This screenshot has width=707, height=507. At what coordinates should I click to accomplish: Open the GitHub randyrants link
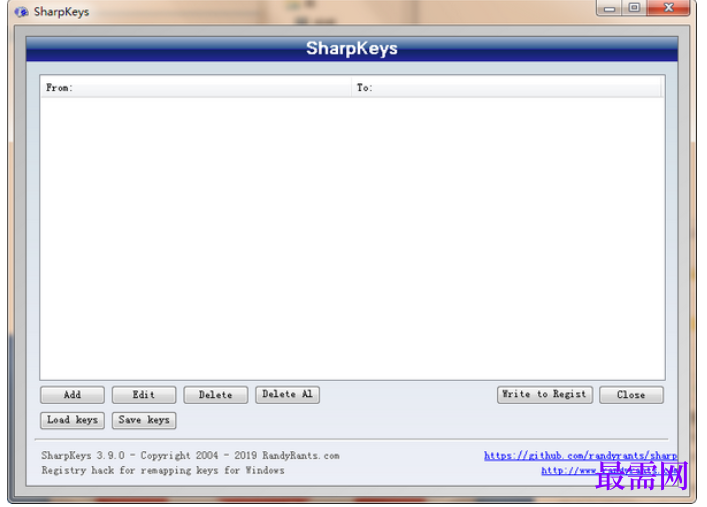tap(580, 456)
